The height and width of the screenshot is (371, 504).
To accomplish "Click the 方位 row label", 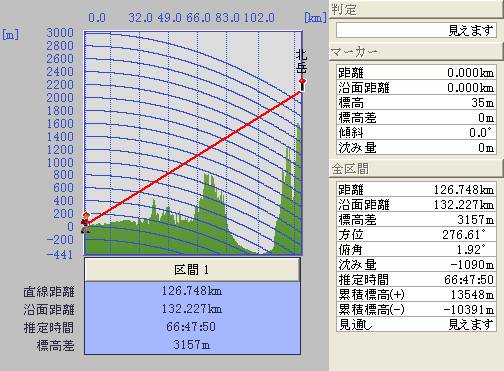I will (x=351, y=234).
